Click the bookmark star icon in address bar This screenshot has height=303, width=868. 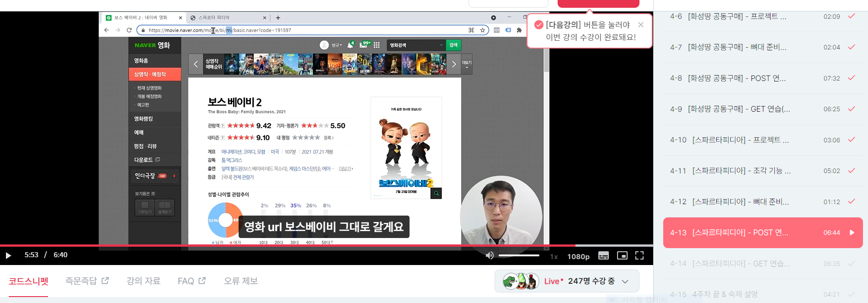pyautogui.click(x=482, y=30)
